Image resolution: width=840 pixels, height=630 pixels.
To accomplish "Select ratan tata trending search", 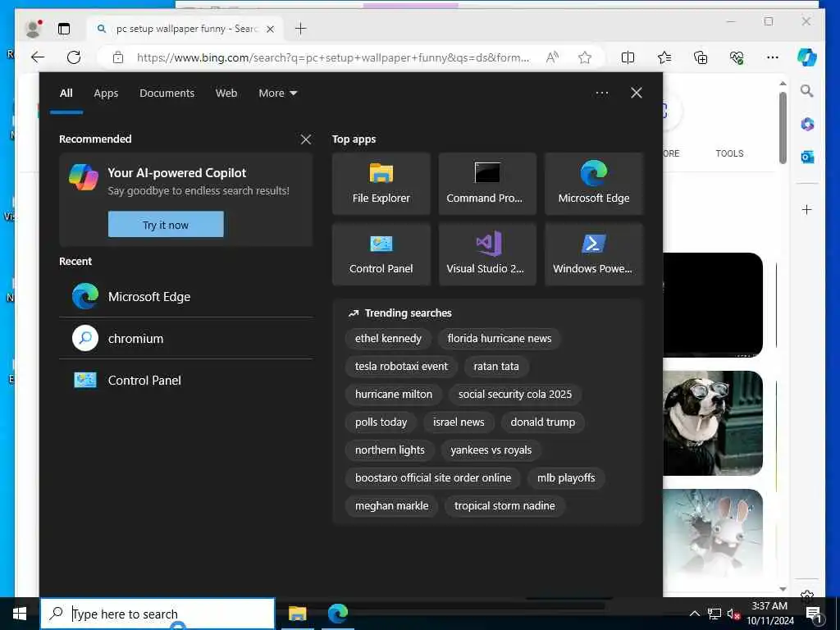I will [x=496, y=367].
